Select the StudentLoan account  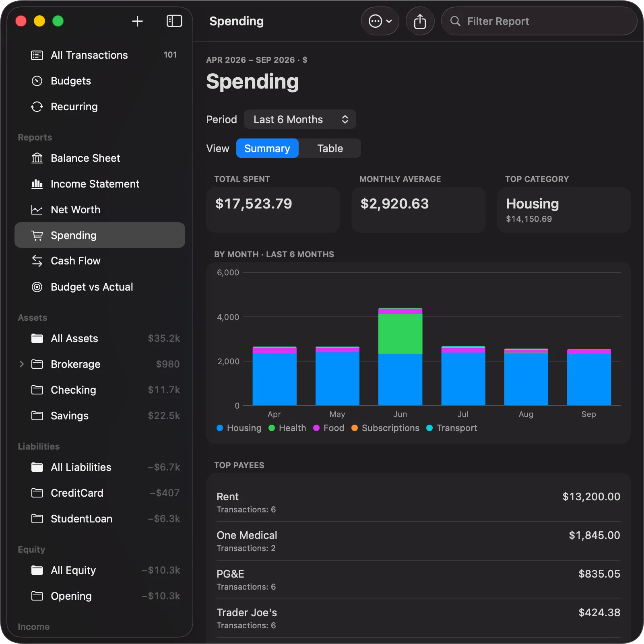tap(100, 519)
